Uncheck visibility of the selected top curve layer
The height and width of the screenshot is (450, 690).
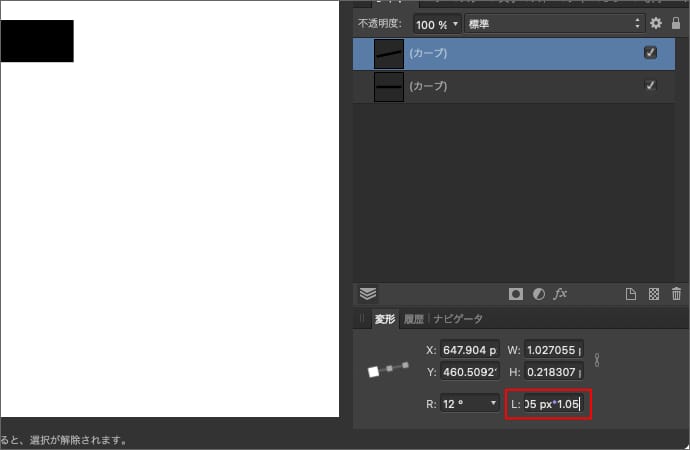coord(651,53)
